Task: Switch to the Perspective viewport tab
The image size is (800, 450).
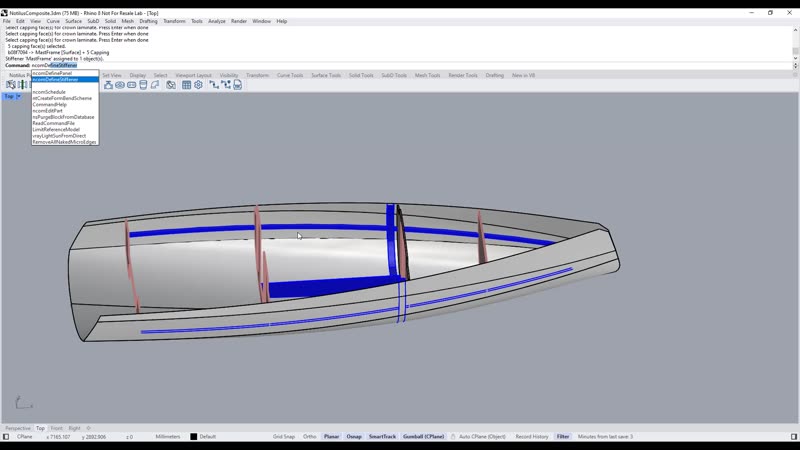Action: pos(18,428)
